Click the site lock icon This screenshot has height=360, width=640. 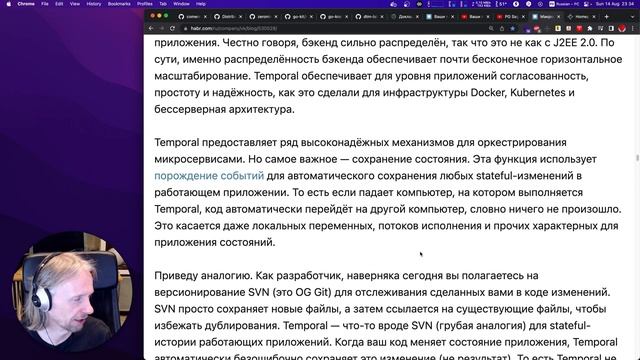click(x=186, y=28)
